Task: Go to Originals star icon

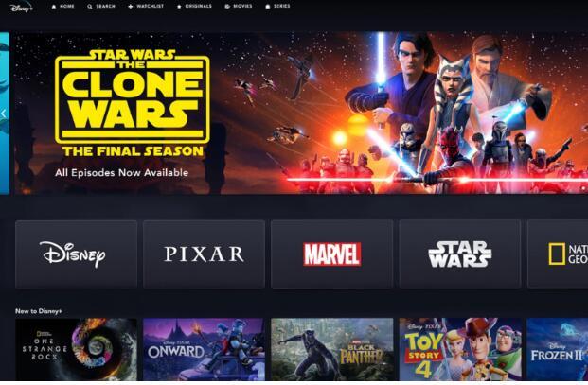Action: [x=179, y=7]
